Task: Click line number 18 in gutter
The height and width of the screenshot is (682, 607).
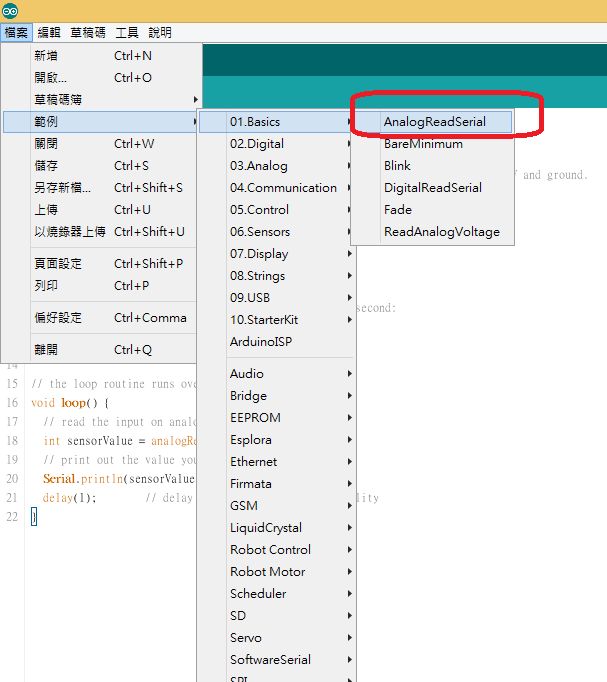Action: 12,441
